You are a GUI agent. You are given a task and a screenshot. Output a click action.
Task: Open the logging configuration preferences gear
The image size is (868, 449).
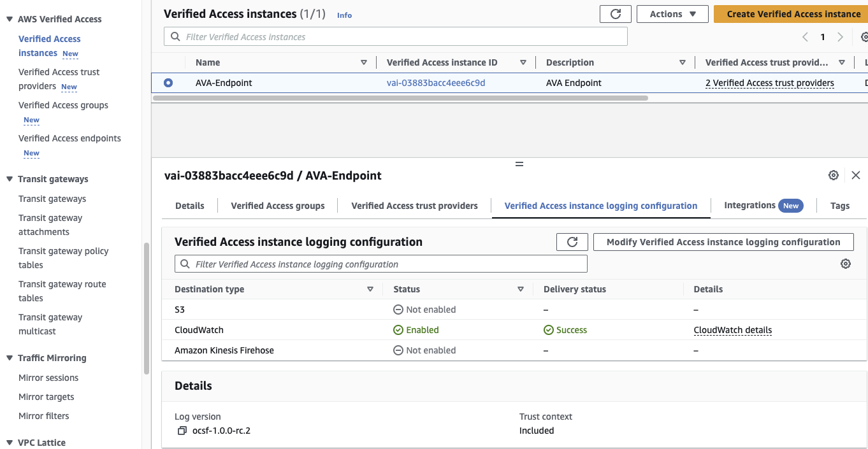(846, 263)
